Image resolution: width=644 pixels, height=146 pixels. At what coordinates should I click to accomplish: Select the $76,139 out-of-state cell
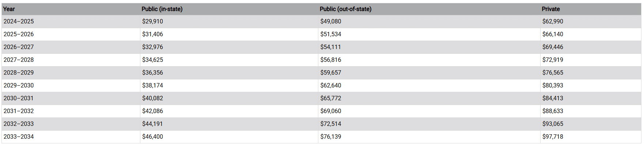pos(429,137)
